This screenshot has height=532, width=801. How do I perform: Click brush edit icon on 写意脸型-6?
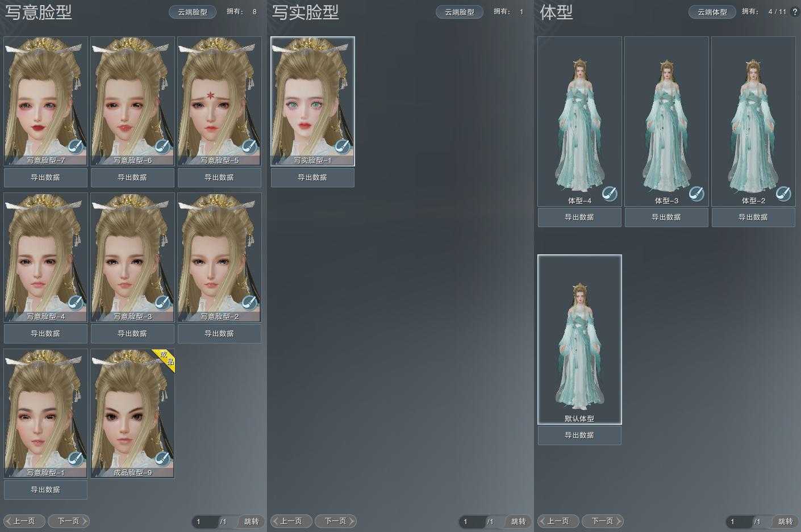pyautogui.click(x=162, y=146)
